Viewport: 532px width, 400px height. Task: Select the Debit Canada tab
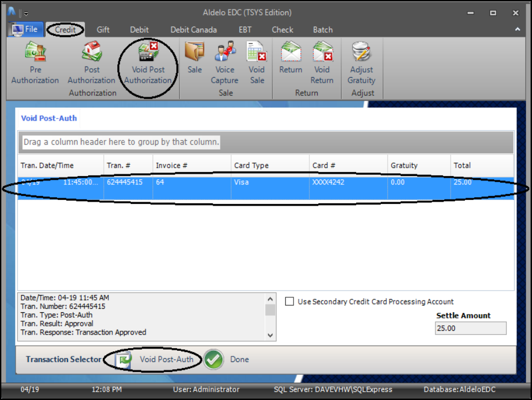193,30
